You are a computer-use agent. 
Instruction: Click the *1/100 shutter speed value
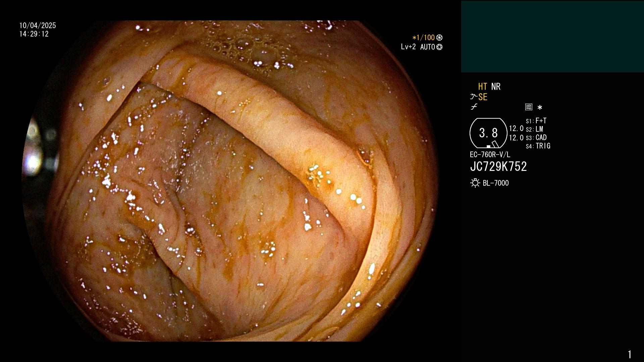click(423, 38)
